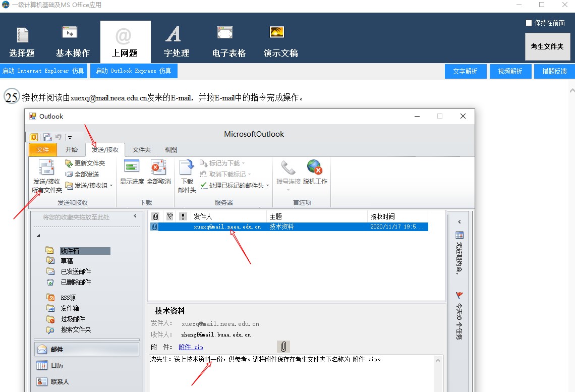The width and height of the screenshot is (575, 392).
Task: Click the calendar icon in to-do bar
Action: (x=459, y=235)
